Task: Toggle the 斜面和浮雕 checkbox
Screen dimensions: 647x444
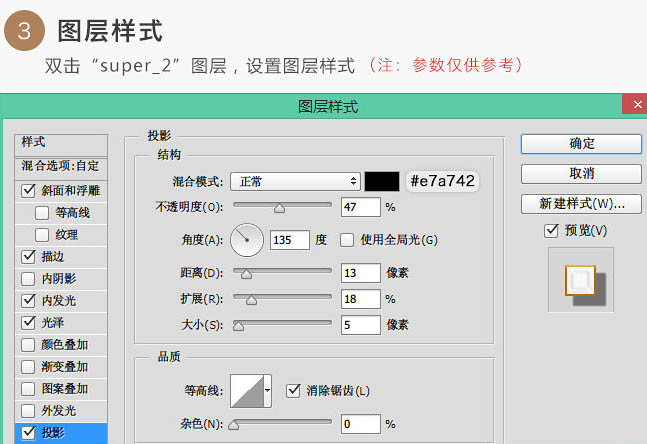Action: tap(28, 191)
